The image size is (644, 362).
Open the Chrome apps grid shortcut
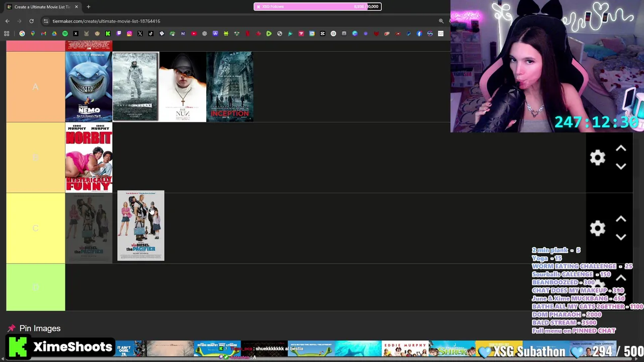click(x=6, y=34)
